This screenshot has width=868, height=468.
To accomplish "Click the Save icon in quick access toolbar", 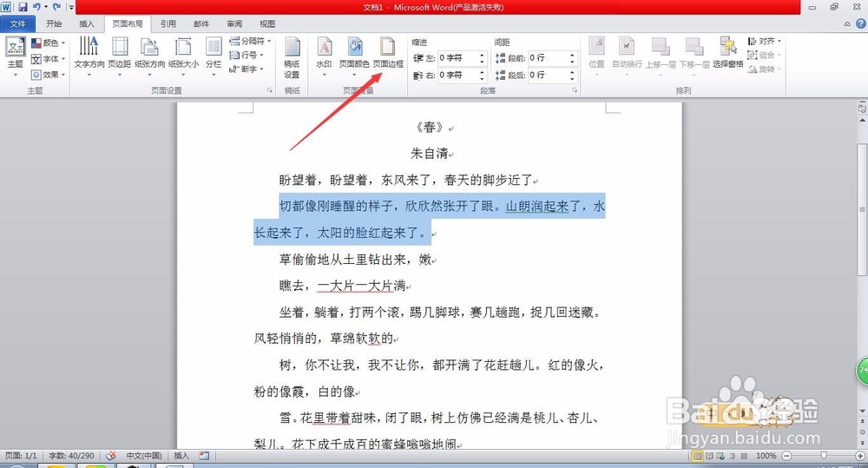I will pos(23,7).
